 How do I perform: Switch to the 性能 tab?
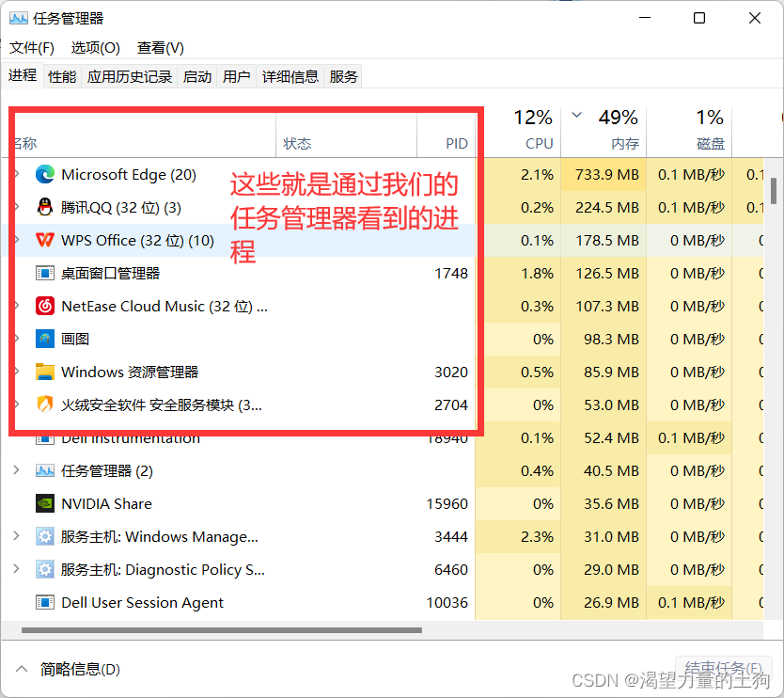point(61,76)
